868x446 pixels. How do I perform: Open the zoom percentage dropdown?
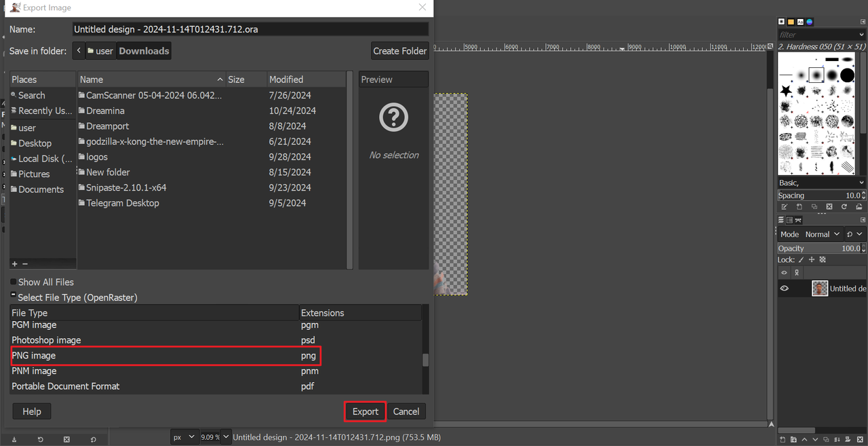[226, 437]
